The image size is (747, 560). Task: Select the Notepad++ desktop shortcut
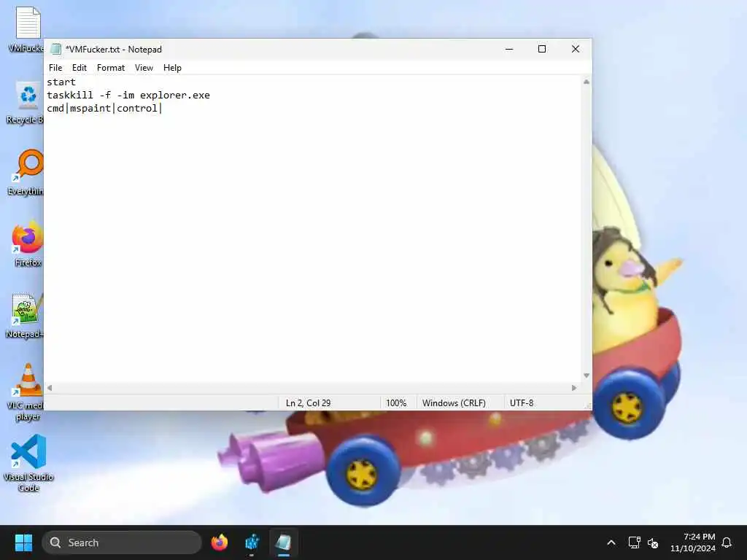25,316
